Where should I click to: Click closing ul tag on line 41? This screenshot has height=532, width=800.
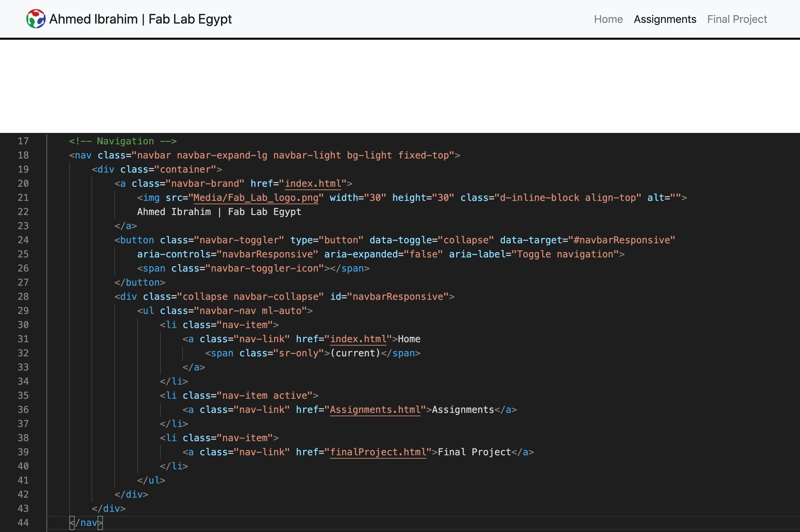(151, 481)
